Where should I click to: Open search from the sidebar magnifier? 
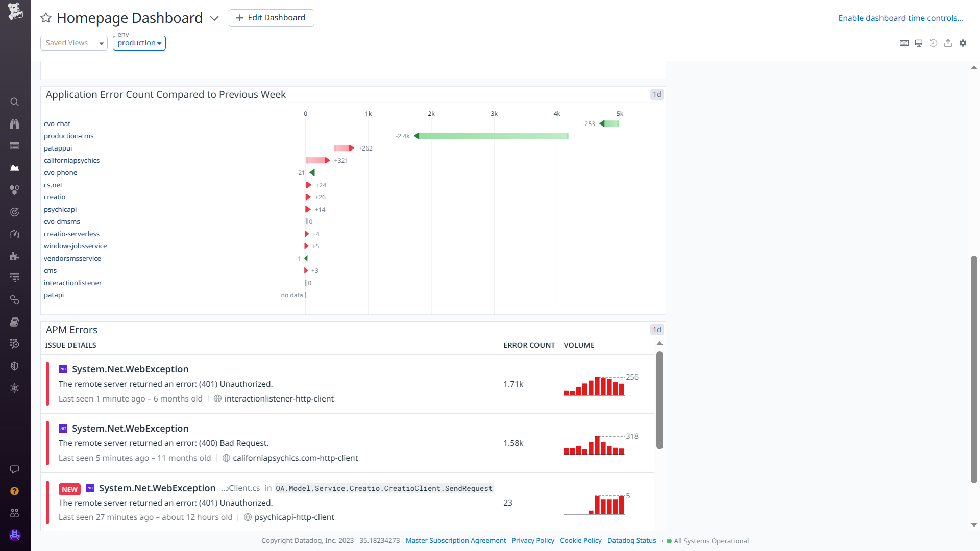[x=15, y=102]
